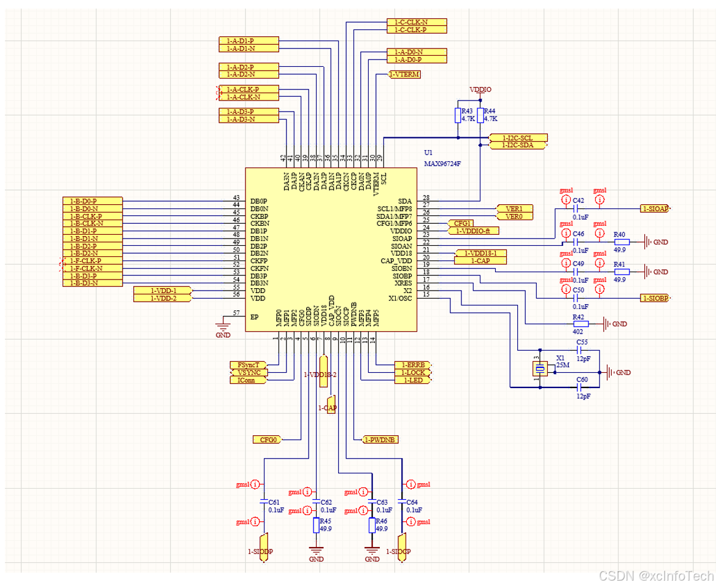Click the VER1 port
The width and height of the screenshot is (716, 588).
coord(514,208)
